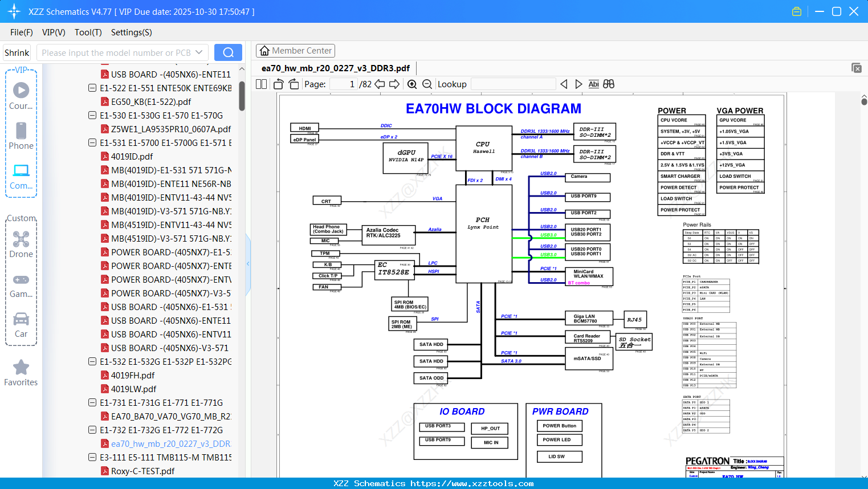The height and width of the screenshot is (489, 868).
Task: Rotate the page counterclockwise
Action: (x=279, y=84)
